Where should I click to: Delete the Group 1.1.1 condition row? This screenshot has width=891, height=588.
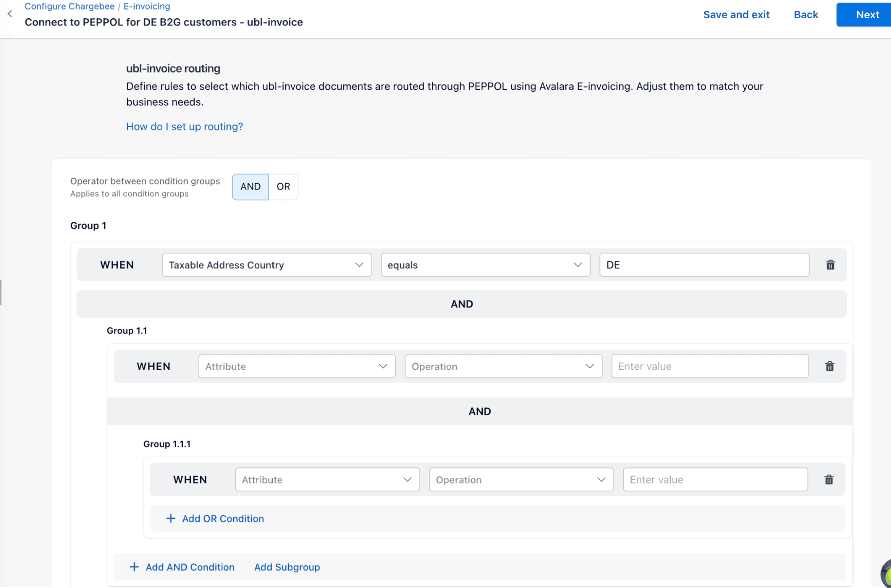pyautogui.click(x=829, y=480)
